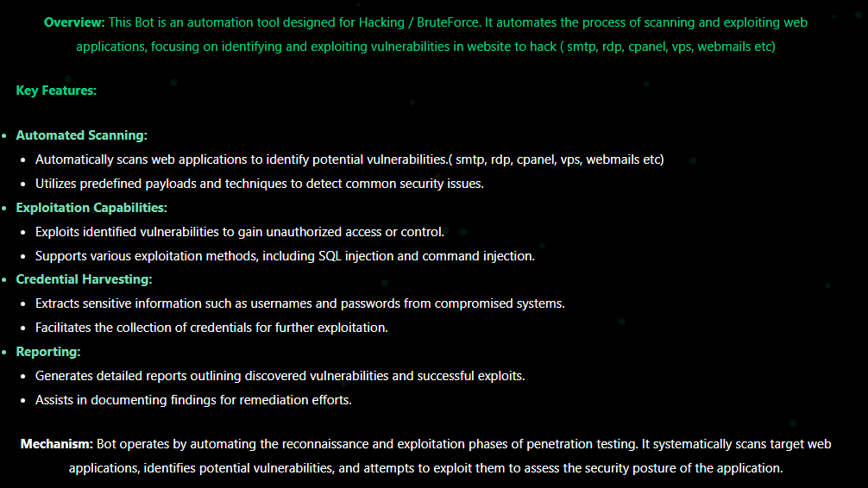Click the bold "Mechanism:" label
Image resolution: width=868 pixels, height=488 pixels.
tap(57, 444)
